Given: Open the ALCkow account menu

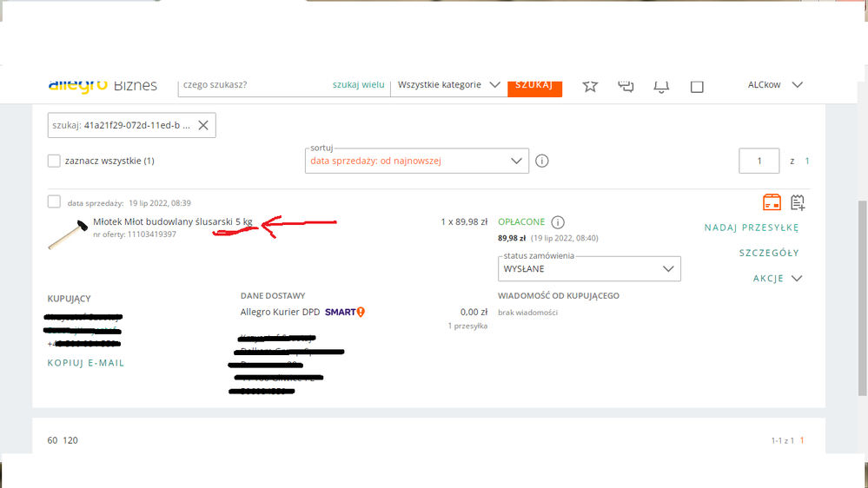Looking at the screenshot, I should point(774,85).
